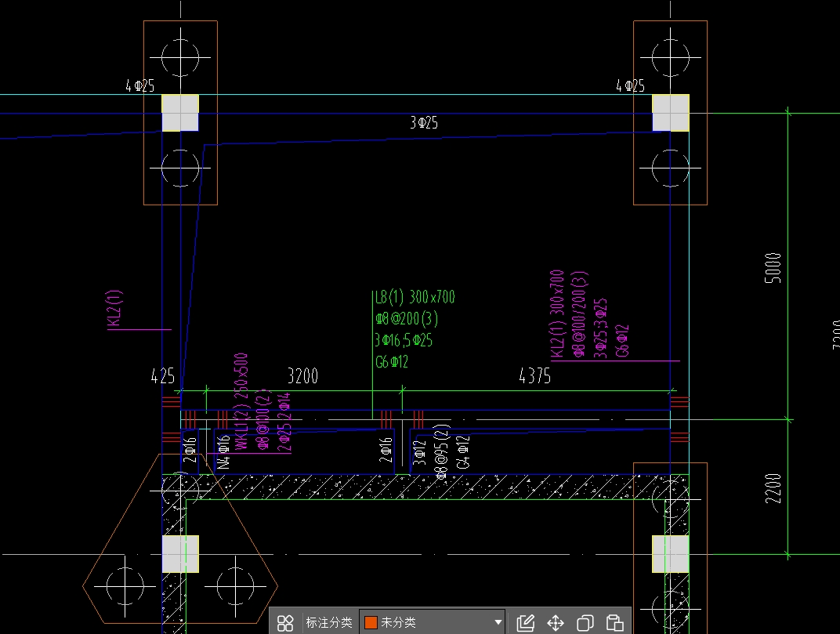Click the Φ8@95(2) stirrup label

(x=441, y=451)
